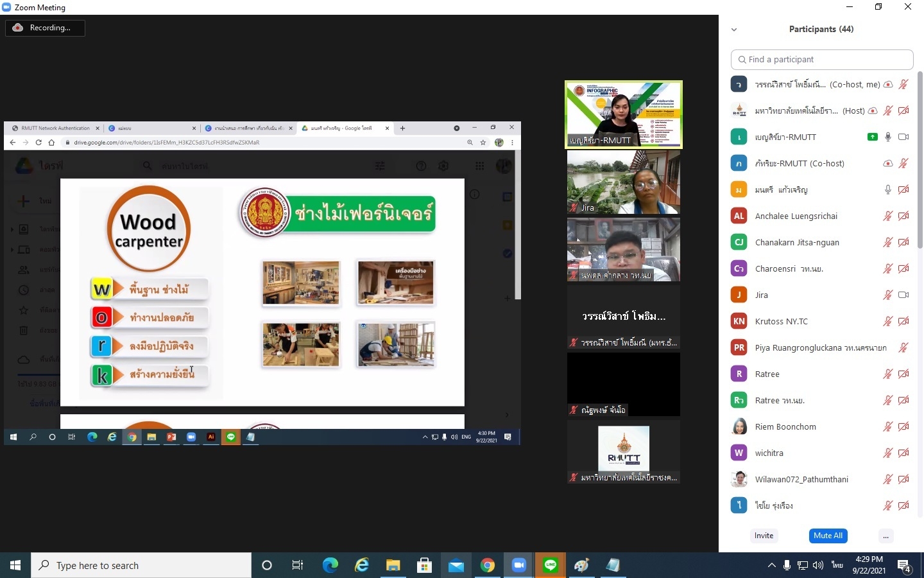Click participant name wichitra
Viewport: 924px width, 578px height.
coord(769,453)
